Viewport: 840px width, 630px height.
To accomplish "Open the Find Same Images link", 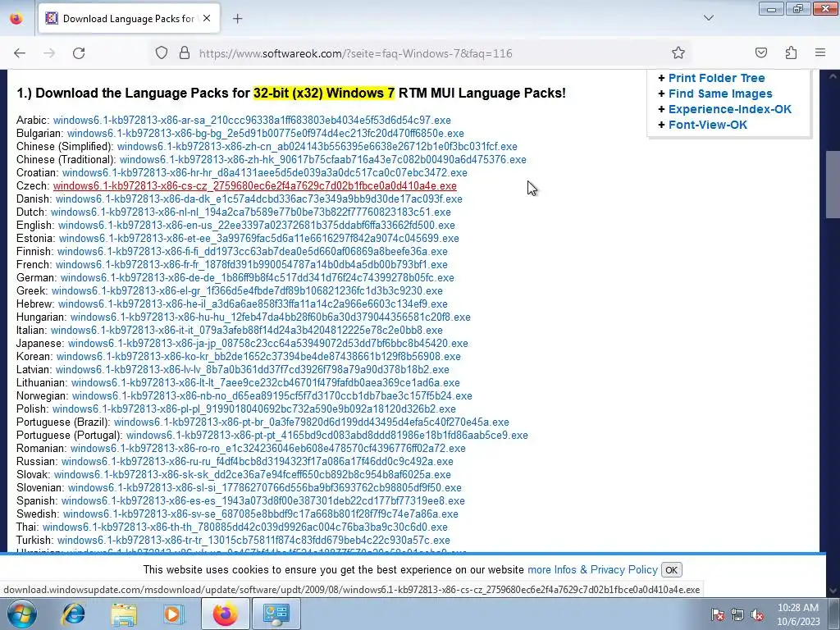I will [x=720, y=94].
